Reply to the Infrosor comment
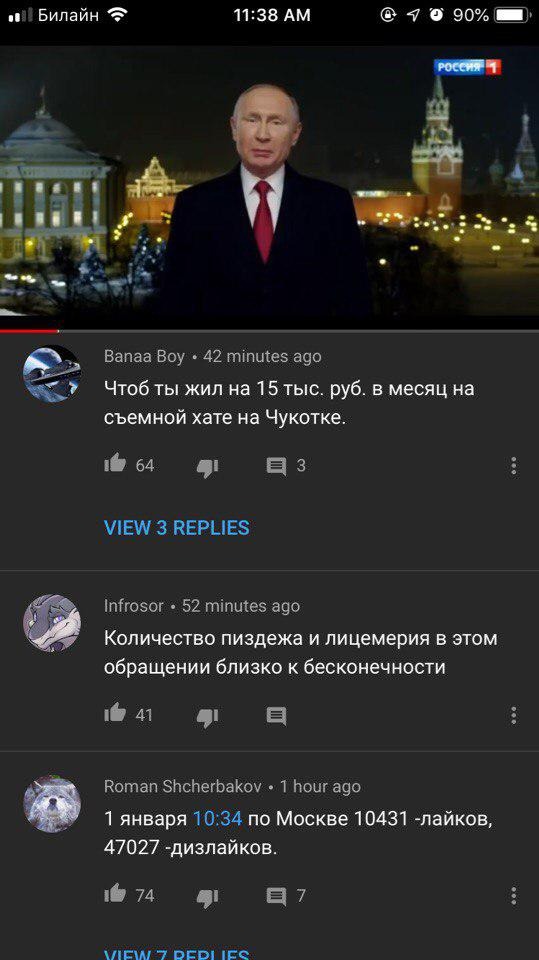The image size is (539, 960). point(276,716)
